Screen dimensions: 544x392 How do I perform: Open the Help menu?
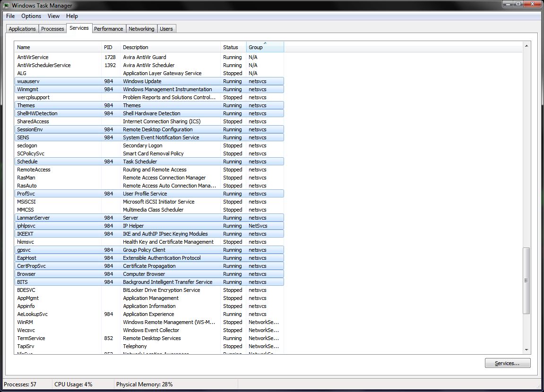pyautogui.click(x=72, y=16)
